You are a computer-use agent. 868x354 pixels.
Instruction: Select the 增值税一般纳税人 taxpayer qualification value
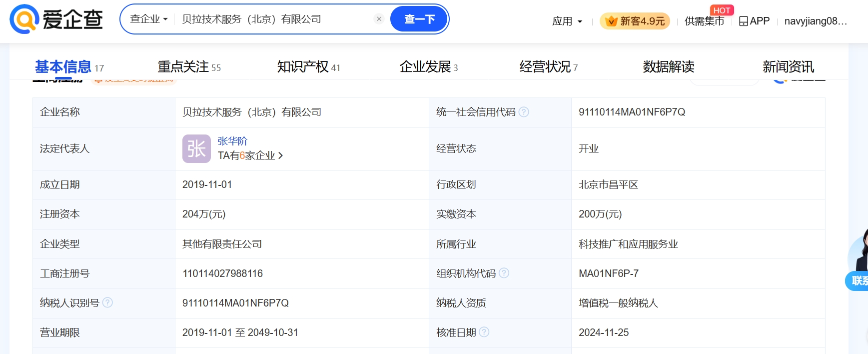coord(618,303)
